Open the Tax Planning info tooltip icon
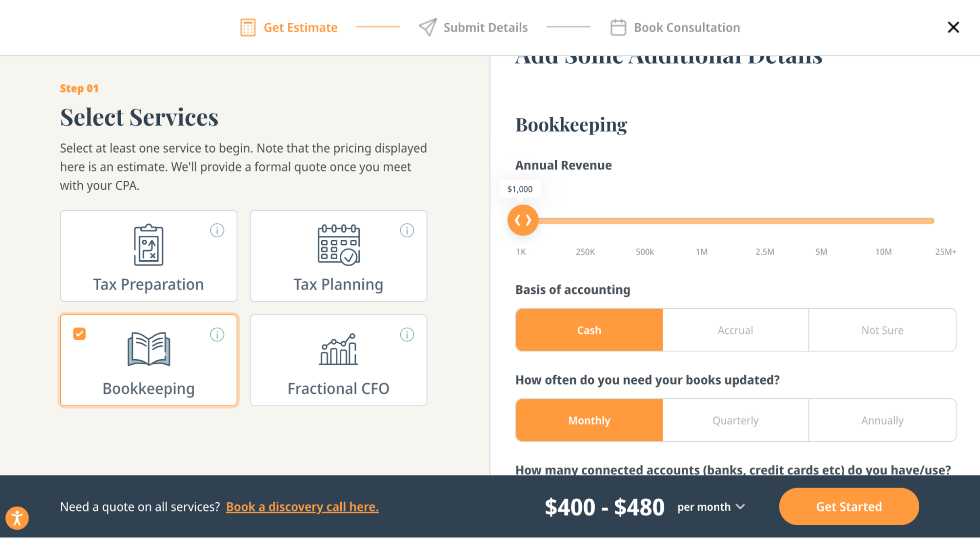Screen dimensions: 980x538 [x=407, y=230]
